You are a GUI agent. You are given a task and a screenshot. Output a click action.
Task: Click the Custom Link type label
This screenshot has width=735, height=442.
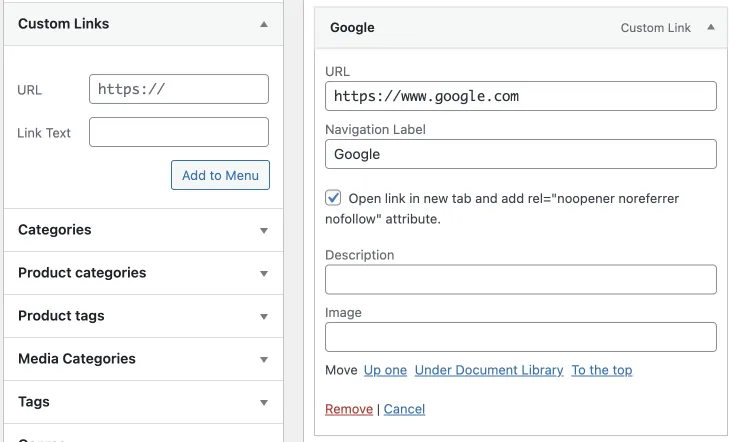(655, 28)
